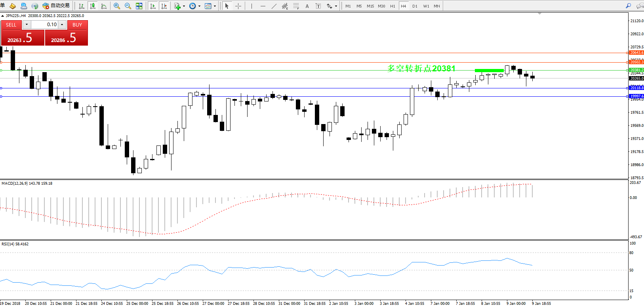Open the indicators list dropdown arrow

184,6
